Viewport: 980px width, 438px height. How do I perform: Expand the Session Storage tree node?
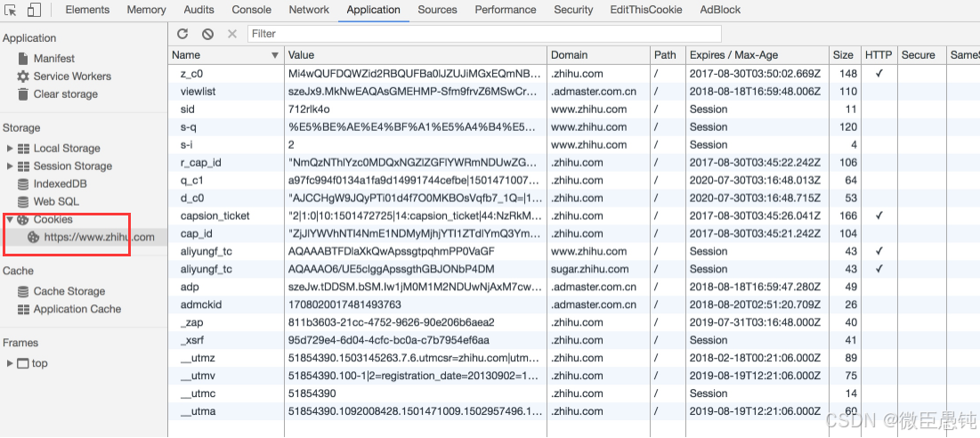point(10,166)
